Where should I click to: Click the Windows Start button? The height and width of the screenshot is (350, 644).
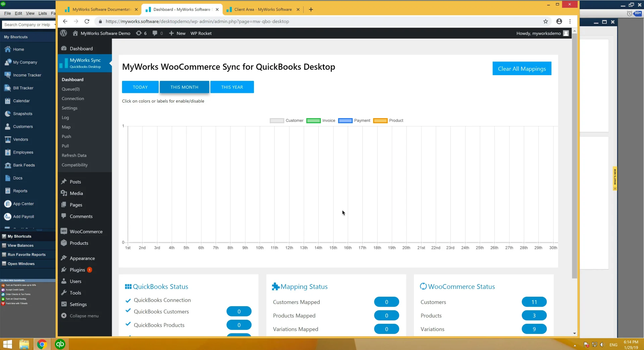click(7, 344)
